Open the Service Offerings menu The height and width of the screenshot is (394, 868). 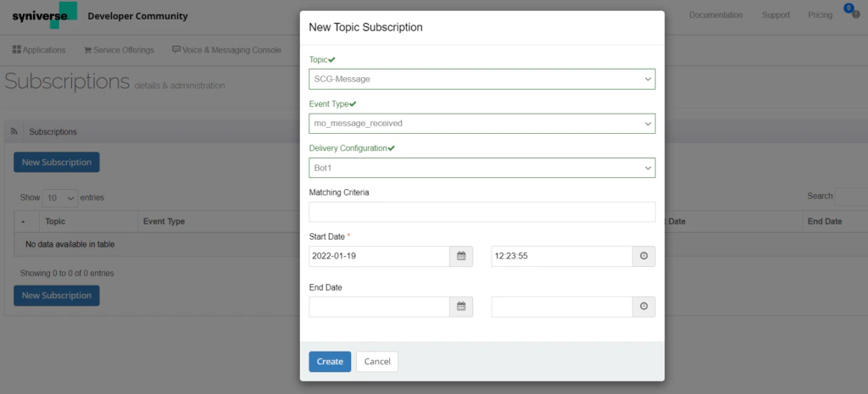coord(119,50)
